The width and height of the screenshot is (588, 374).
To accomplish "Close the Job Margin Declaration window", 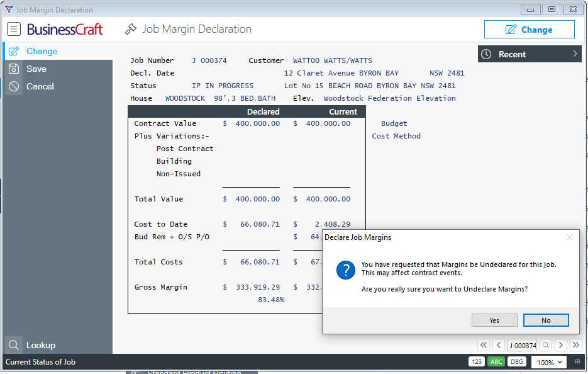I will coord(573,9).
